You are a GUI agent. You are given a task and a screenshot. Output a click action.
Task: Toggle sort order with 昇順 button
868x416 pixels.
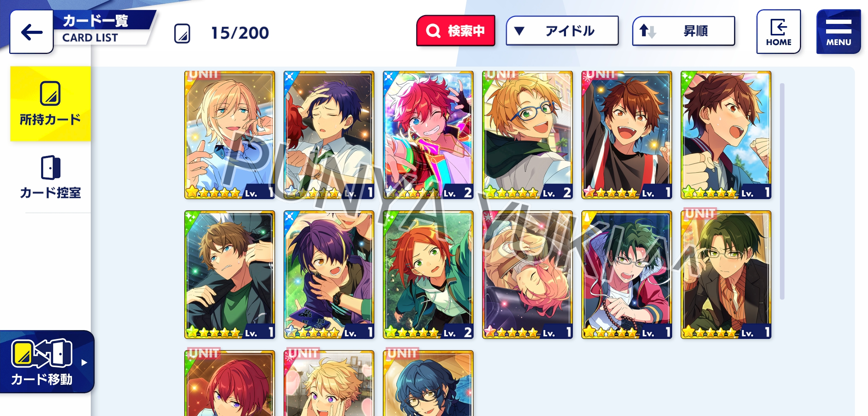[x=684, y=31]
